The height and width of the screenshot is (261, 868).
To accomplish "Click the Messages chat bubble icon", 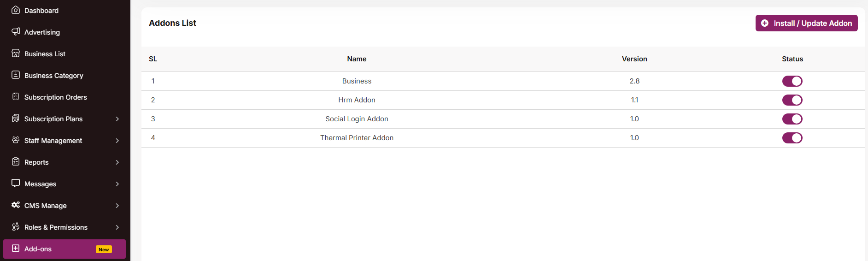I will tap(16, 183).
